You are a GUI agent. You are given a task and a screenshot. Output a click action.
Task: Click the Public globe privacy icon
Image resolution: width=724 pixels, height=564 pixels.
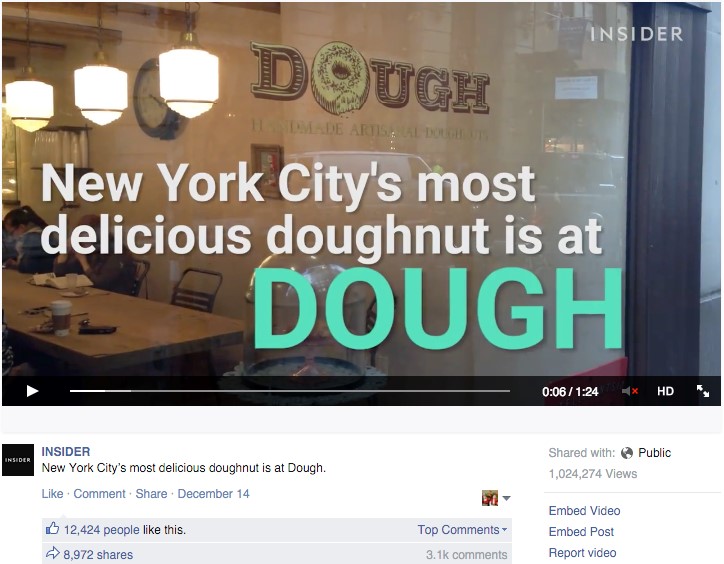[x=627, y=453]
